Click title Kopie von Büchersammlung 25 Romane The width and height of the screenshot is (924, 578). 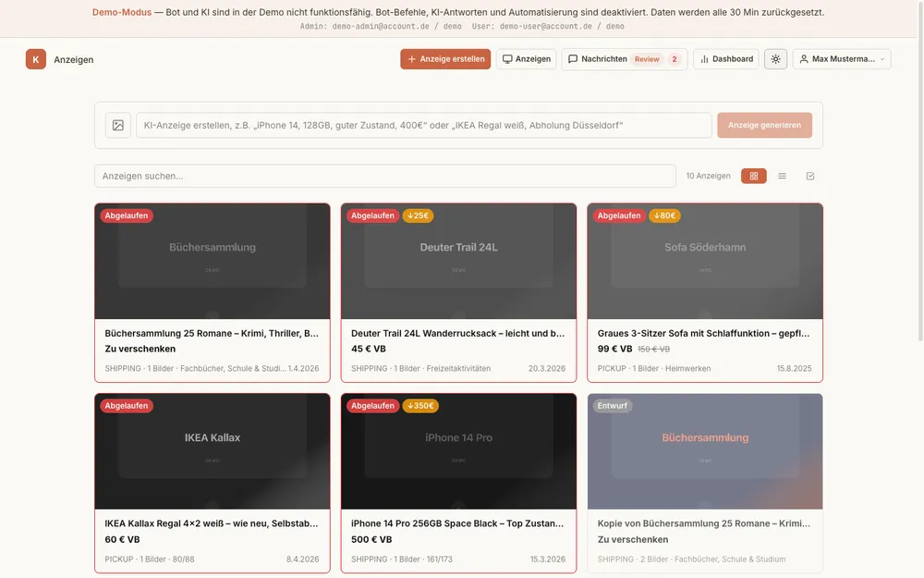(703, 523)
